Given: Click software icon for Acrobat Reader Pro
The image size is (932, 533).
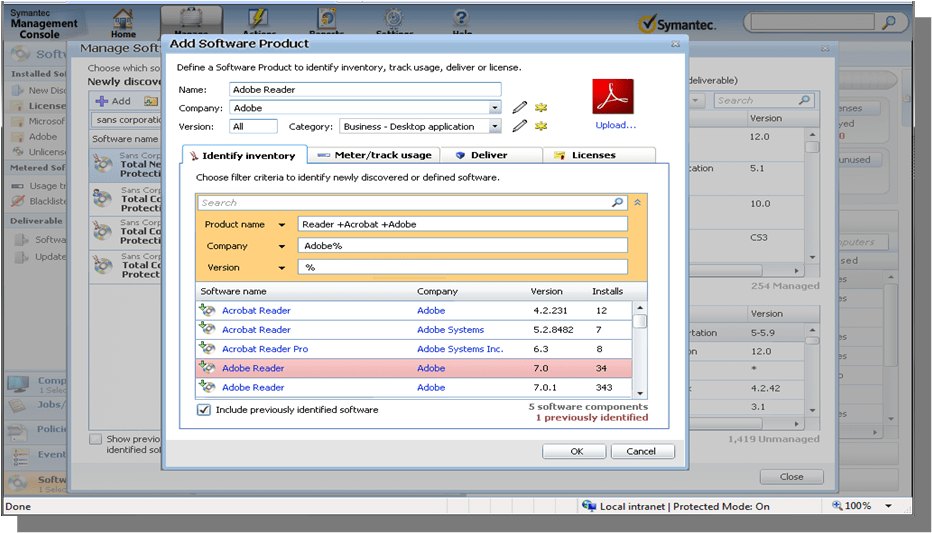Looking at the screenshot, I should [207, 349].
